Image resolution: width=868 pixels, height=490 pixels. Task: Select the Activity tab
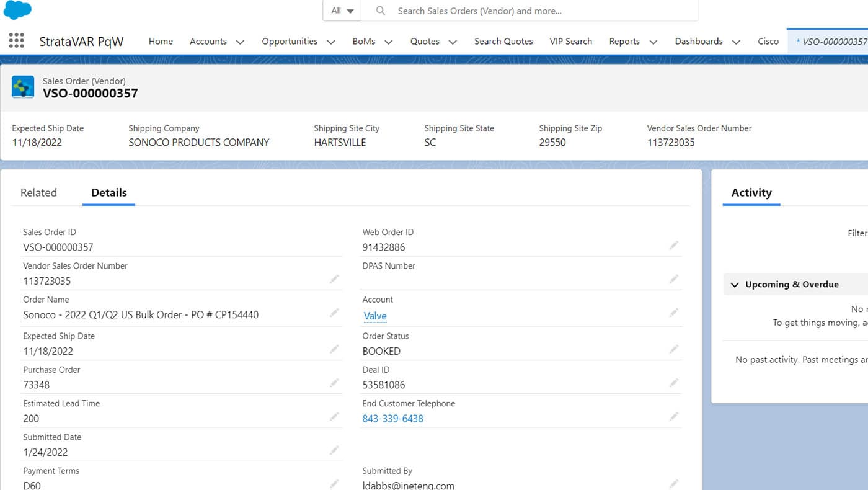(x=751, y=192)
